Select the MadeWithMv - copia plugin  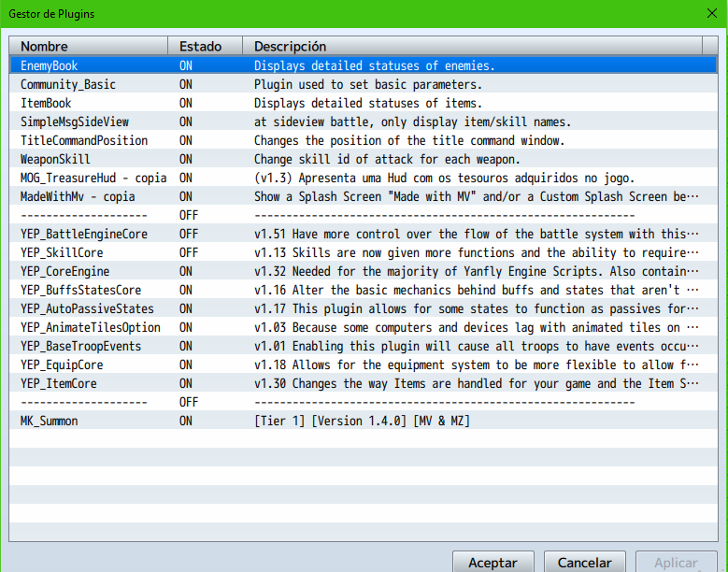tap(78, 196)
